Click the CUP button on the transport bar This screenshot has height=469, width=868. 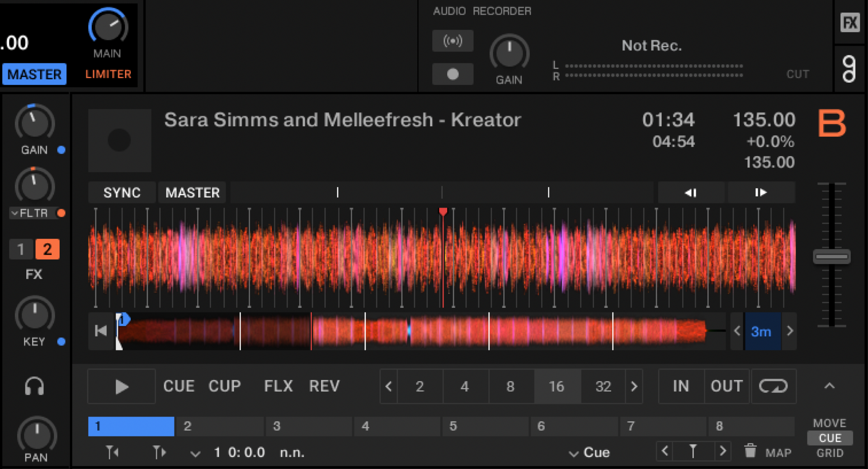tap(225, 386)
